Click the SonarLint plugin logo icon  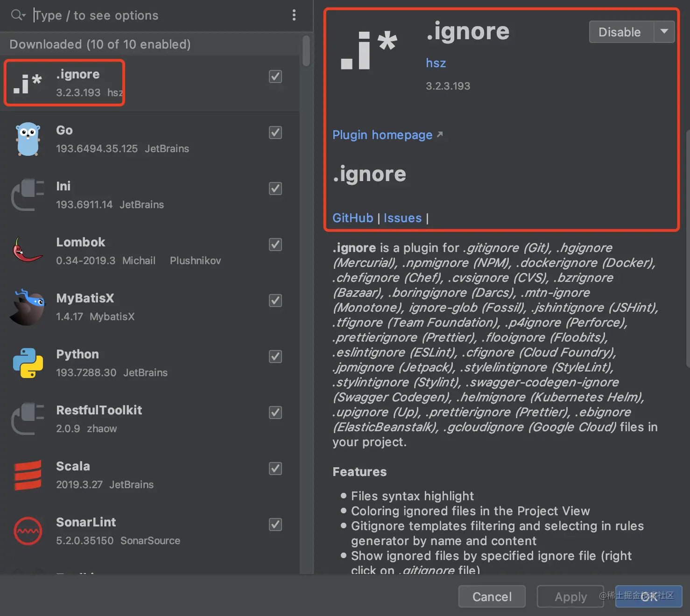point(28,531)
